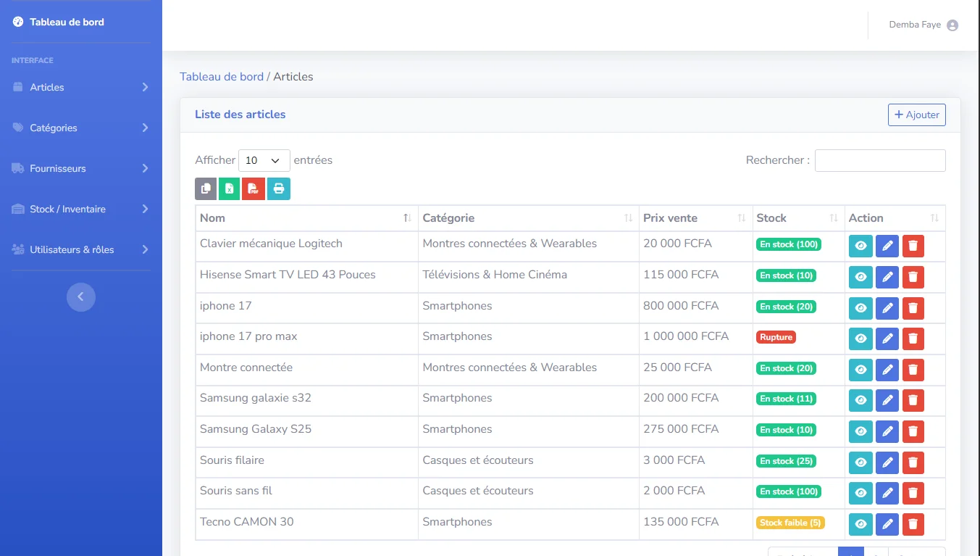980x556 pixels.
Task: Export the articles table to Excel
Action: (x=230, y=188)
